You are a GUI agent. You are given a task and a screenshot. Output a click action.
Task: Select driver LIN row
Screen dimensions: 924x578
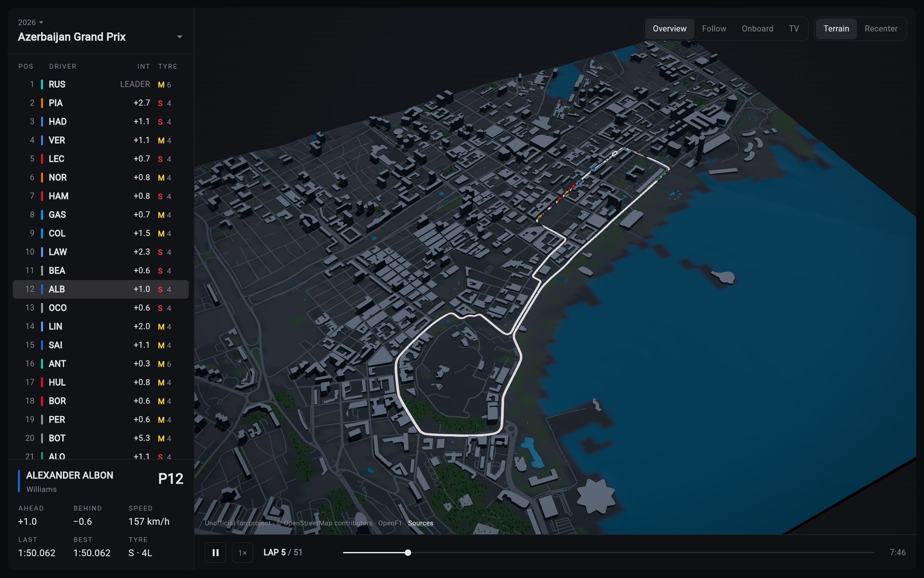[x=100, y=326]
